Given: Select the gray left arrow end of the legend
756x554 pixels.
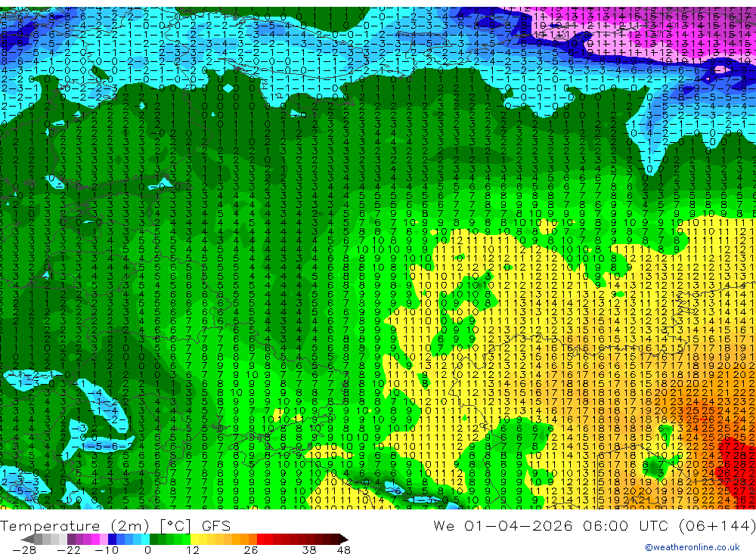Looking at the screenshot, I should tap(27, 539).
